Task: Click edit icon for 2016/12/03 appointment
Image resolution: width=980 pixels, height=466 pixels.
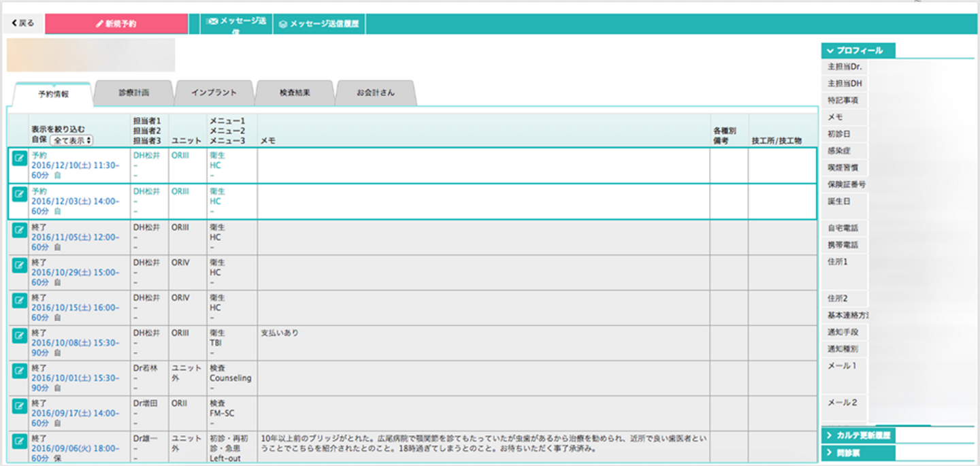Action: (19, 195)
